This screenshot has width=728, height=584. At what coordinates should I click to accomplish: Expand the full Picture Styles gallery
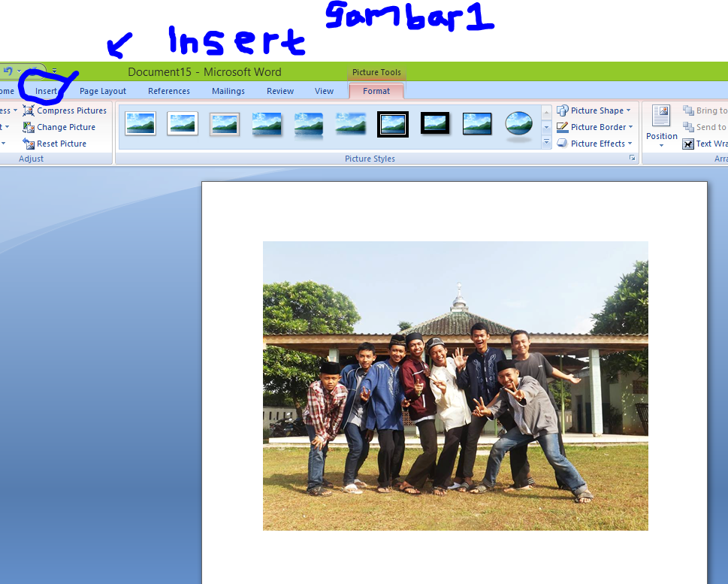coord(546,143)
